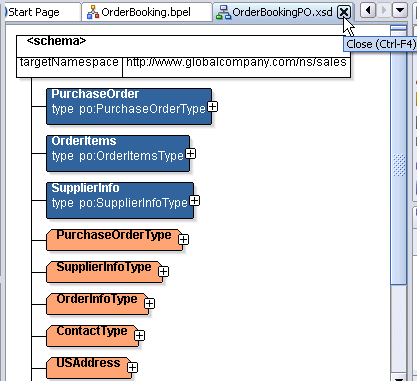
Task: Expand the SupplierInfoType complex type
Action: click(x=163, y=272)
